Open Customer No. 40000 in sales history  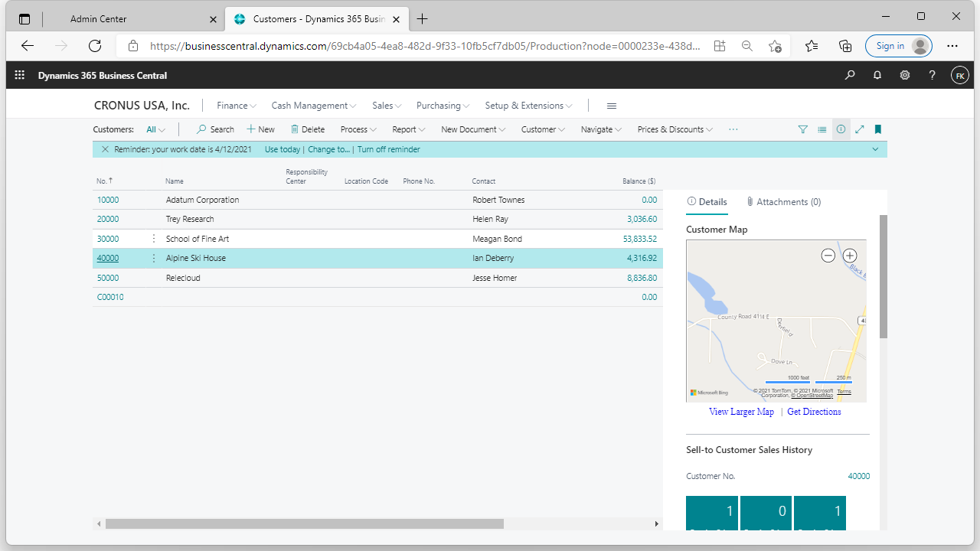[858, 476]
